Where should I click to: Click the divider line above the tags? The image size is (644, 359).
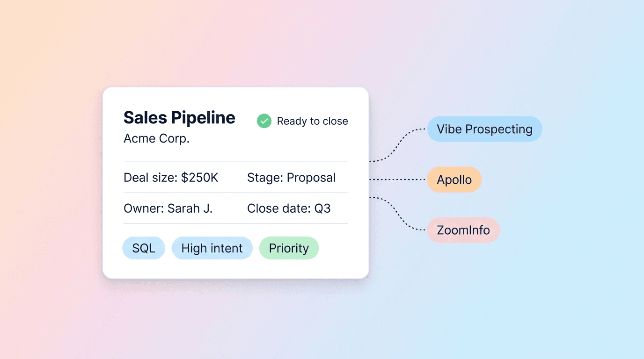click(236, 223)
